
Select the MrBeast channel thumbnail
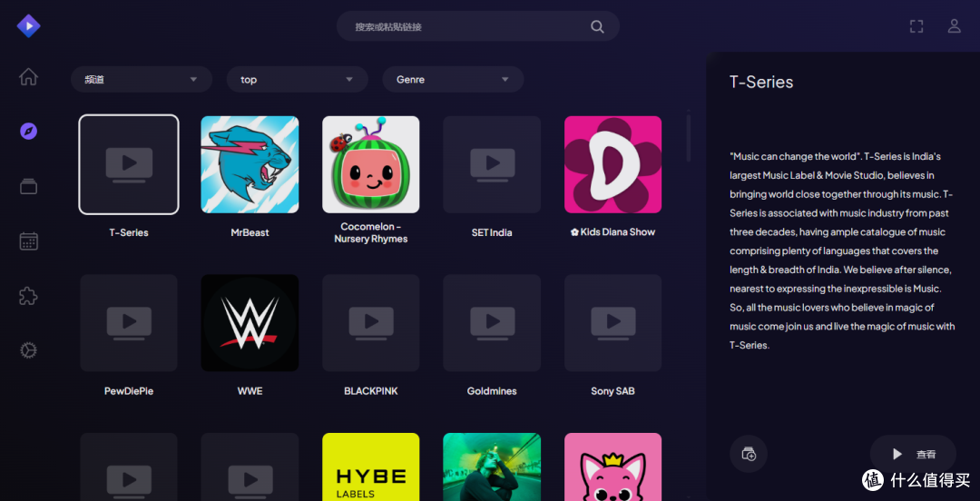[x=250, y=164]
